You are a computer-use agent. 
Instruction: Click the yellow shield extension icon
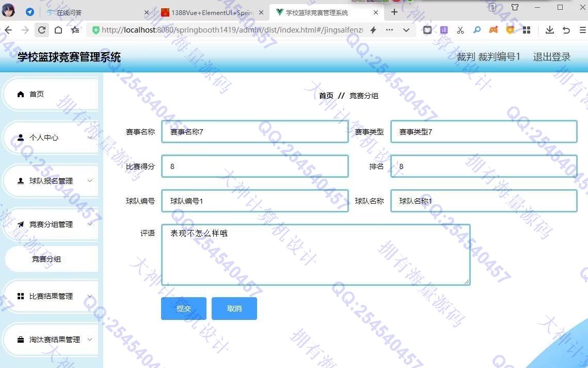pyautogui.click(x=510, y=29)
